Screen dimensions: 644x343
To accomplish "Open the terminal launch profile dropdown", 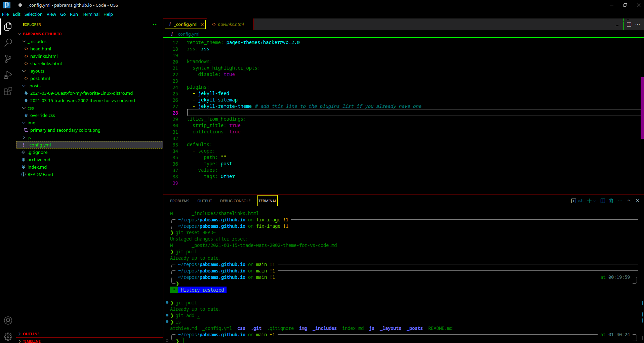I will click(x=595, y=201).
